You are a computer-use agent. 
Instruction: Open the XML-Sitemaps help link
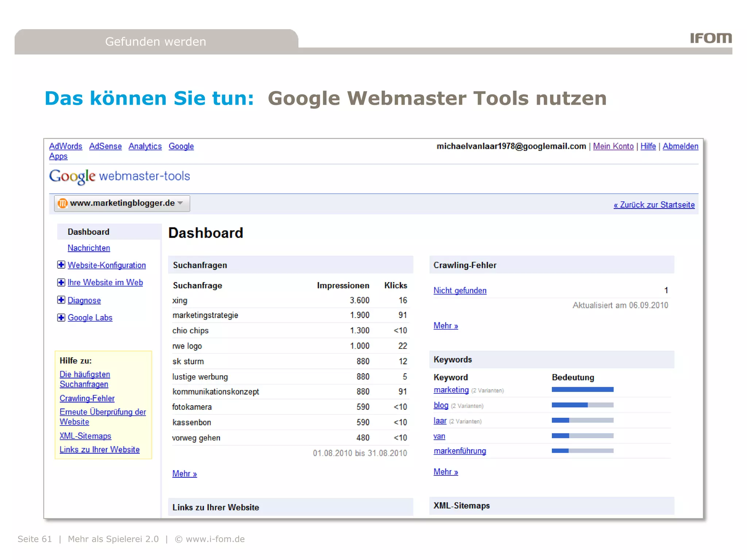click(x=85, y=436)
